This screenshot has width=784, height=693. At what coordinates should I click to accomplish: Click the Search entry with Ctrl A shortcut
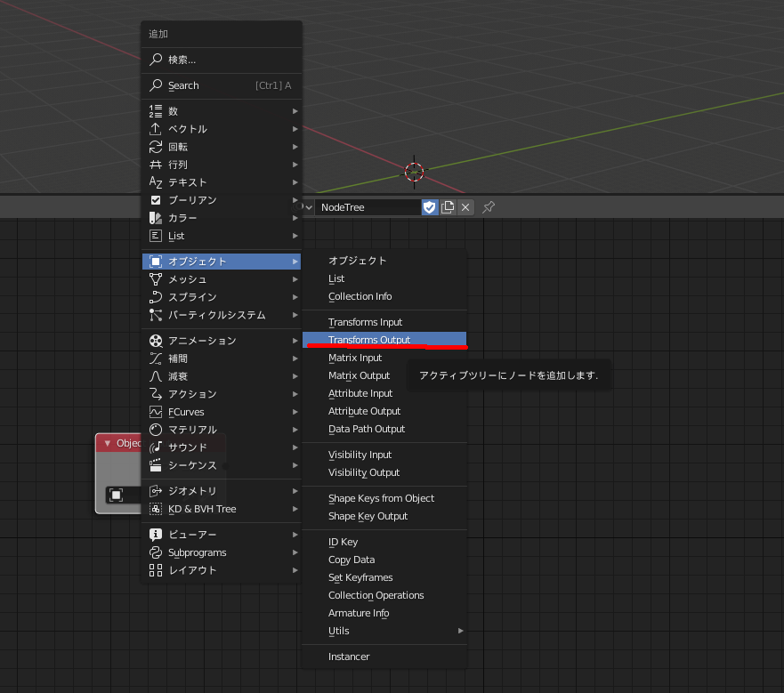(x=222, y=85)
